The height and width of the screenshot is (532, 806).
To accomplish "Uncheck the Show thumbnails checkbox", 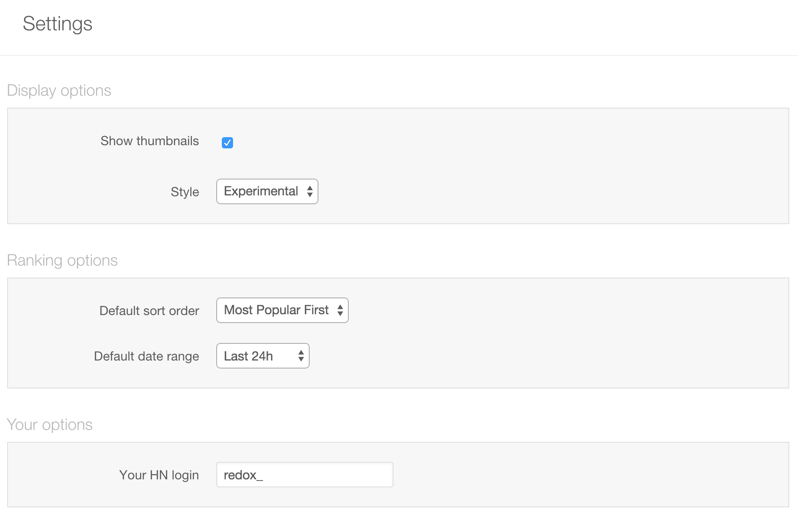I will point(227,142).
